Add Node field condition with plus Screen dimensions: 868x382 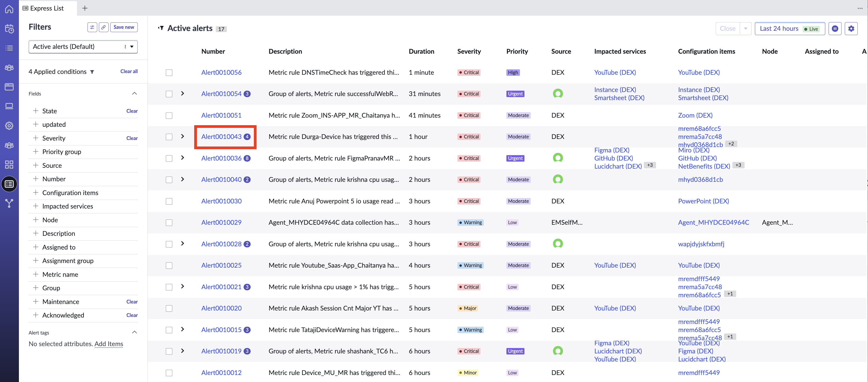[x=35, y=220]
